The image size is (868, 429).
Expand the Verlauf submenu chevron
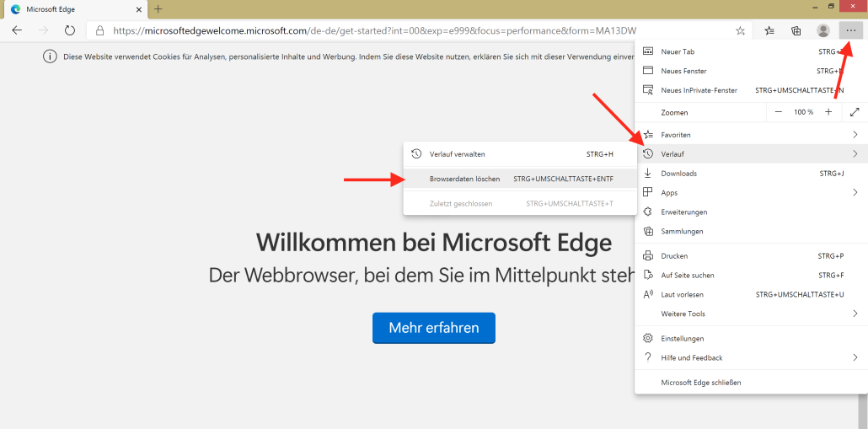(855, 153)
